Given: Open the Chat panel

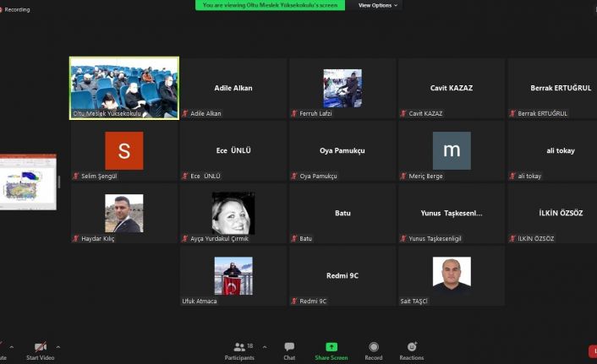Looking at the screenshot, I should (289, 350).
